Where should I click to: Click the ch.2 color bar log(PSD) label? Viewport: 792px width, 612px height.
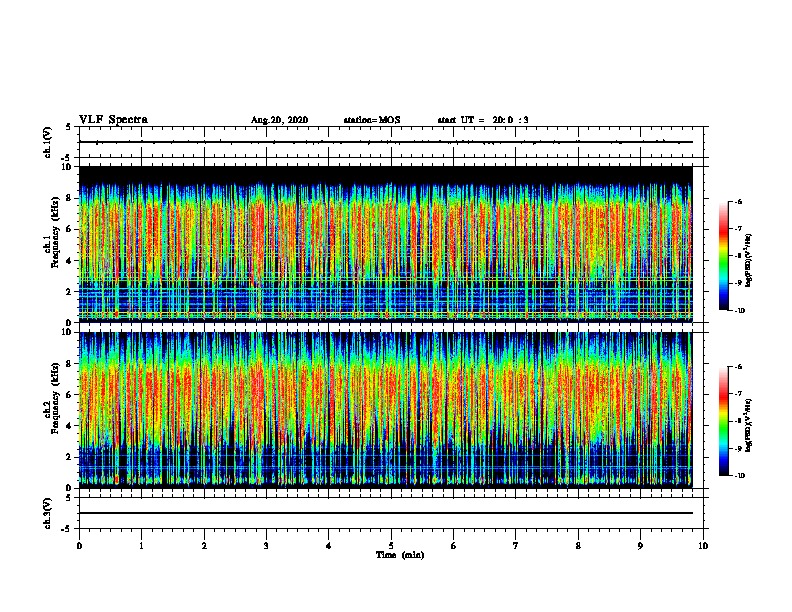(748, 425)
